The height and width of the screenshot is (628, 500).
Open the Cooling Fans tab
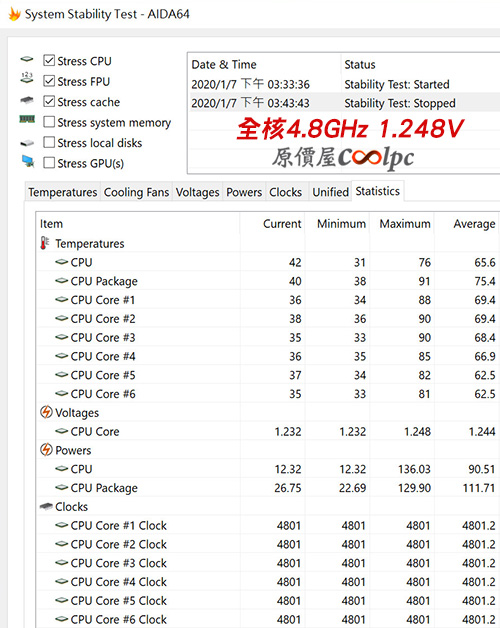click(136, 192)
